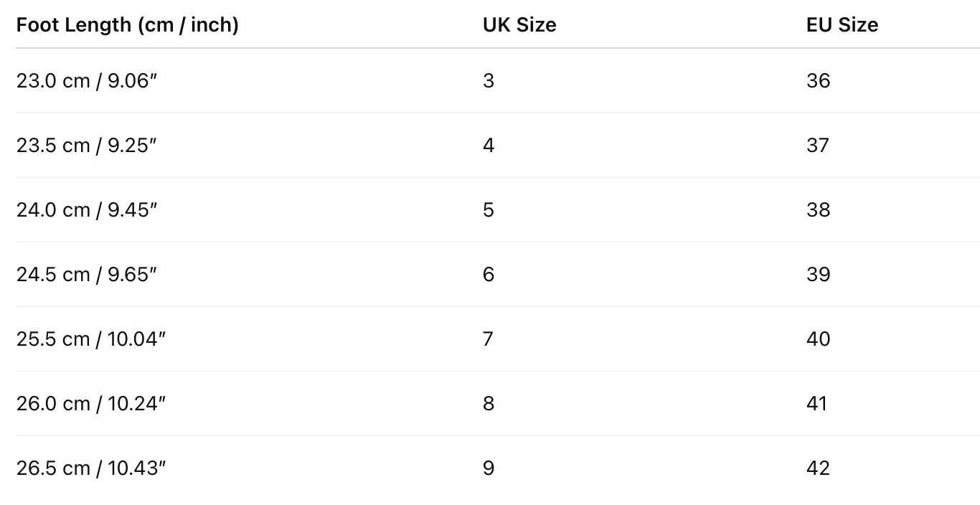Select the 23.0 cm / 9.06″ cell

[x=86, y=80]
